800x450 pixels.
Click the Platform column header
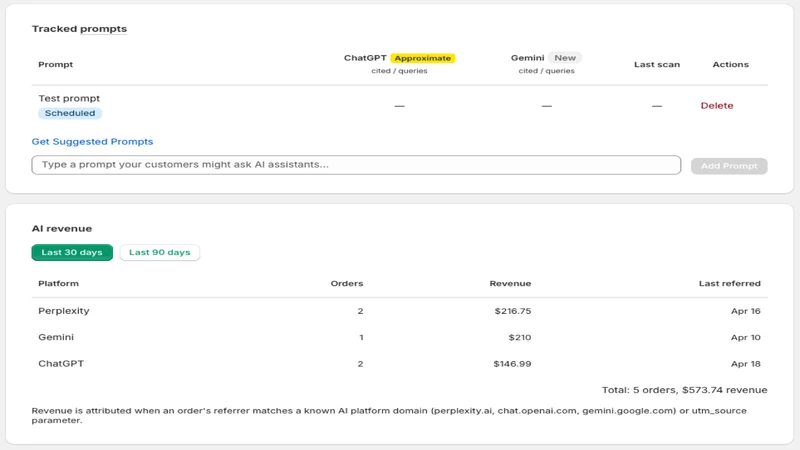59,284
